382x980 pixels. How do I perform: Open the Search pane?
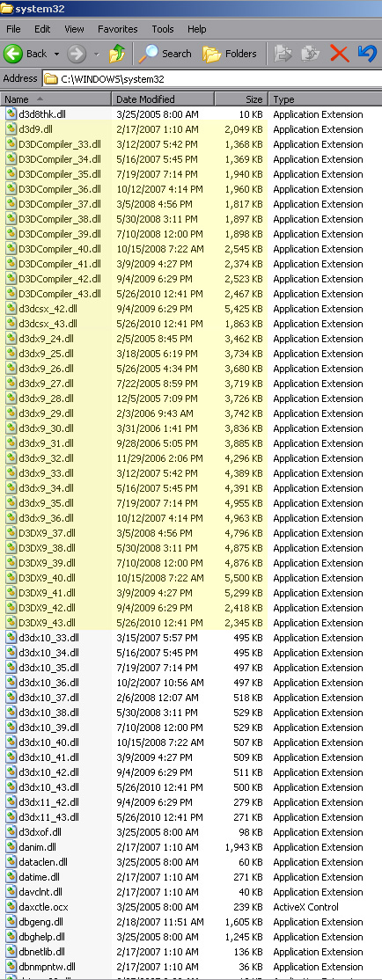(165, 54)
